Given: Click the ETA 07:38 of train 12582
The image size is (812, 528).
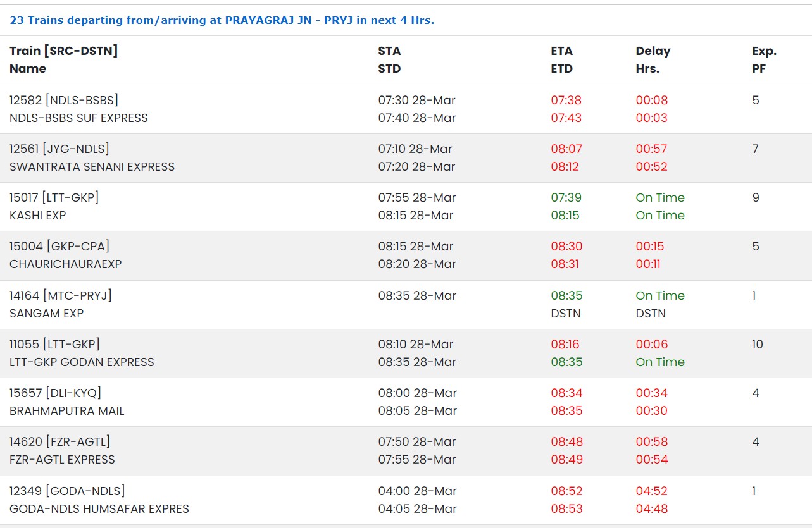Looking at the screenshot, I should coord(566,100).
